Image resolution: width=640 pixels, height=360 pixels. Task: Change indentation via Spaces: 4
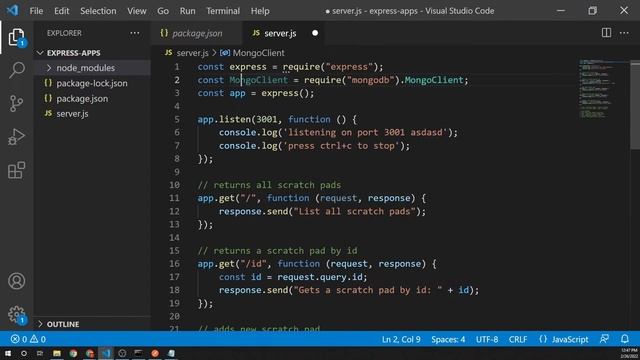coord(448,339)
